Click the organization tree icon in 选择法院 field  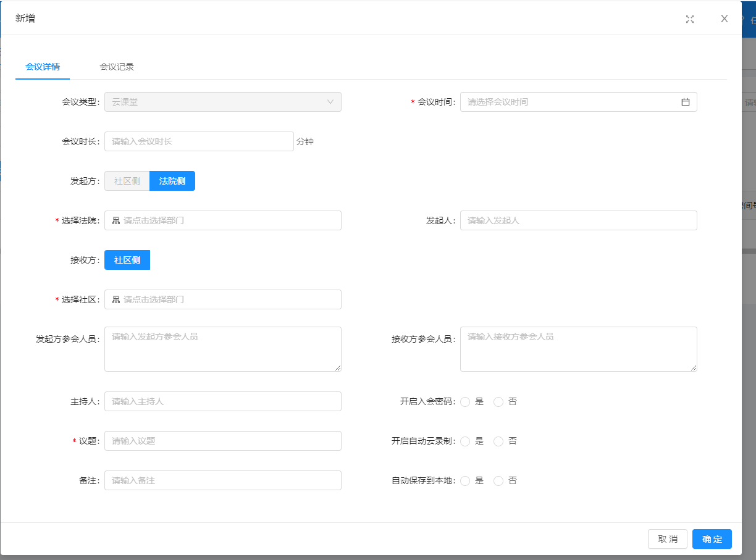click(116, 220)
